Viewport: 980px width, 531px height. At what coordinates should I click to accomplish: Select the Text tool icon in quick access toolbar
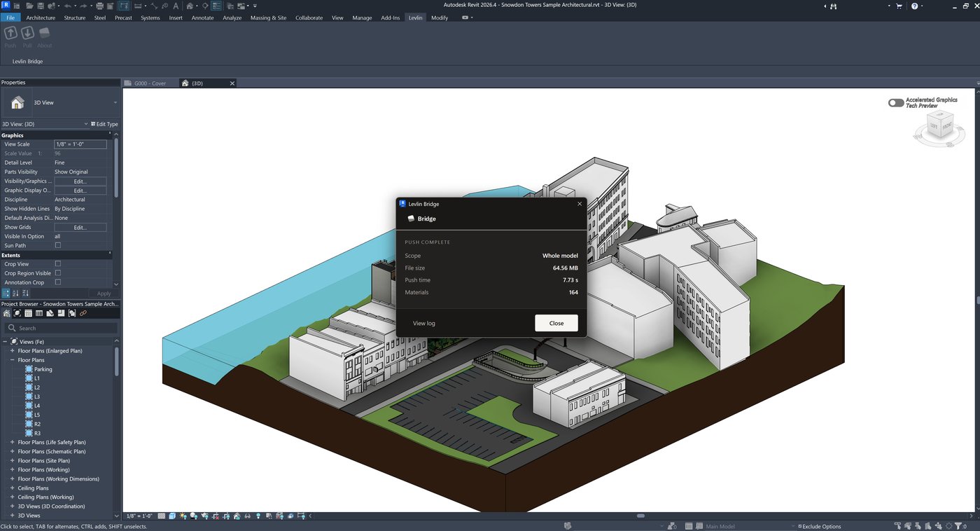(x=176, y=6)
